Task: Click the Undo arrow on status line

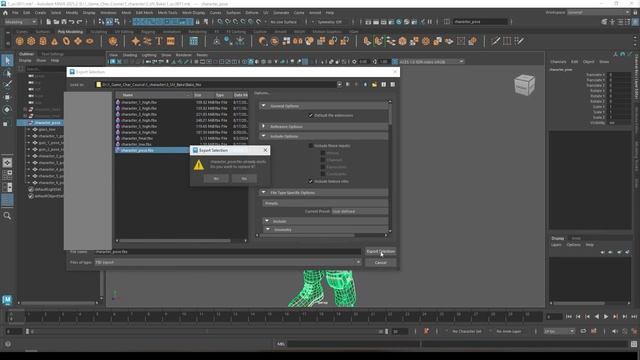Action: click(x=72, y=22)
